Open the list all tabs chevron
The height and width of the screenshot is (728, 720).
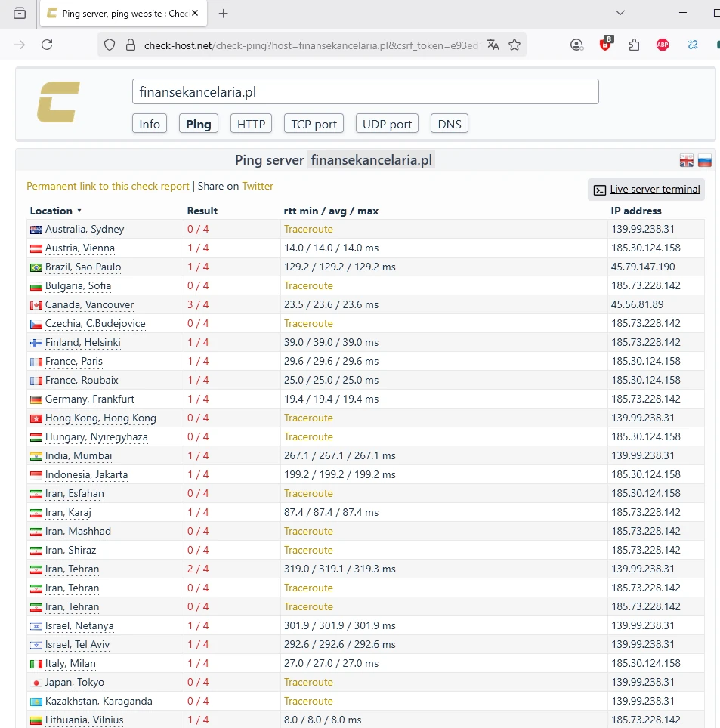click(x=620, y=13)
